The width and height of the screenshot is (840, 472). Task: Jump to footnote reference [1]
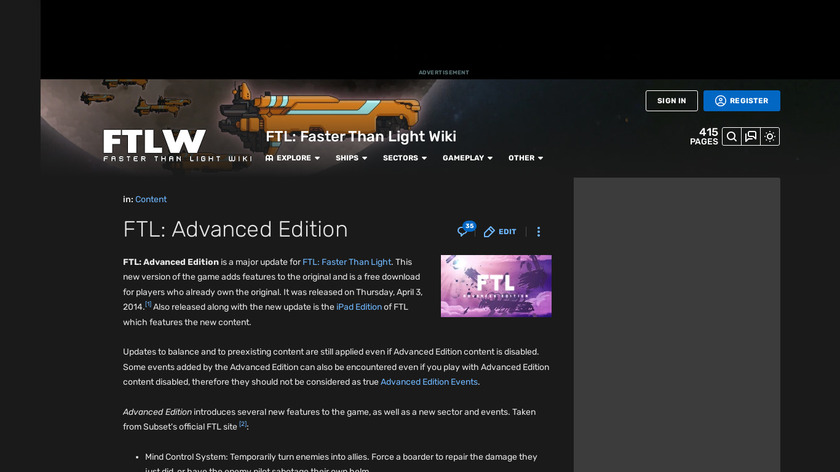coord(148,304)
